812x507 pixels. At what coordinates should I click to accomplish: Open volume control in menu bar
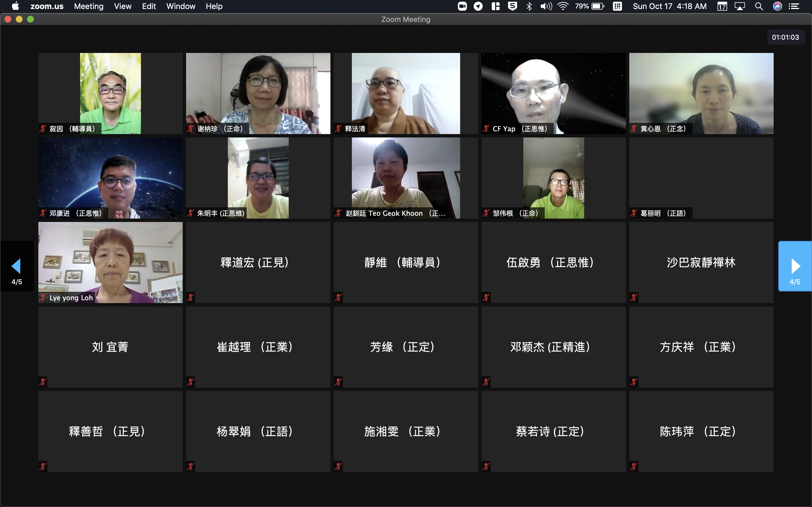(x=546, y=6)
